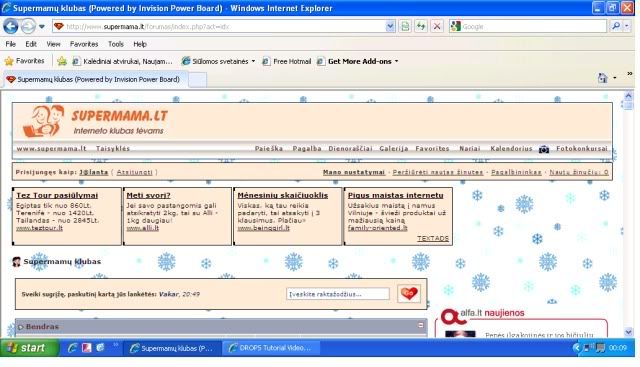Click the browser Back arrow button

(x=11, y=27)
